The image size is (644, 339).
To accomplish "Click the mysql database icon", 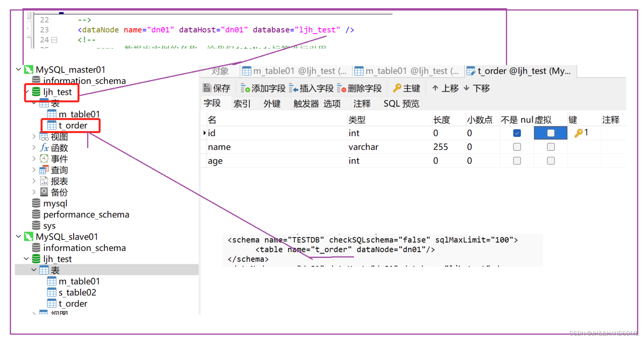I will [x=36, y=203].
